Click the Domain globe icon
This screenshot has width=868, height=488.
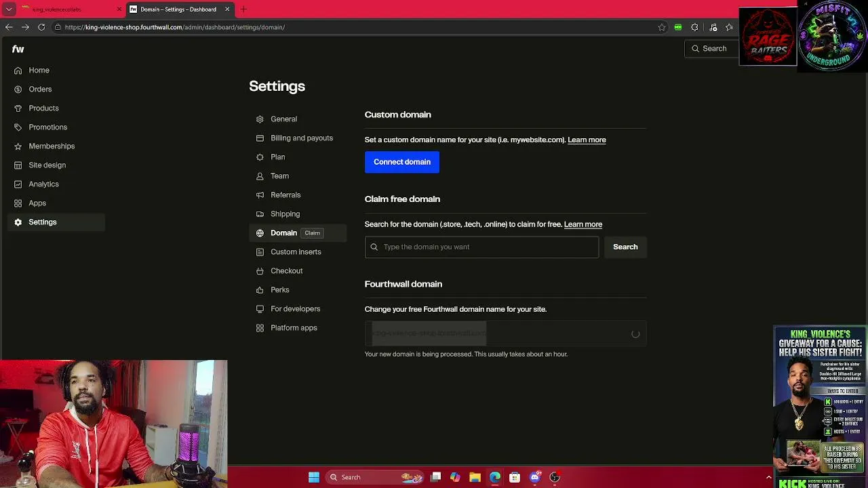[x=260, y=233]
